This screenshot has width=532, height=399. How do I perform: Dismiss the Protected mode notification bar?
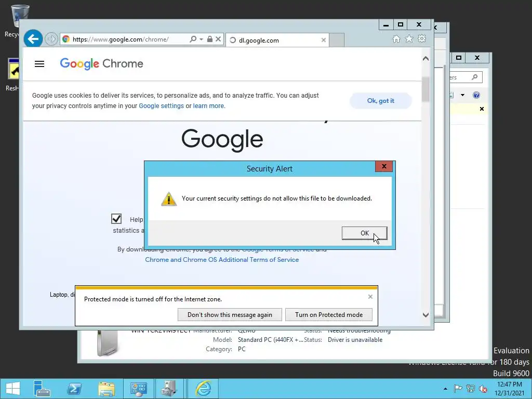tap(370, 297)
